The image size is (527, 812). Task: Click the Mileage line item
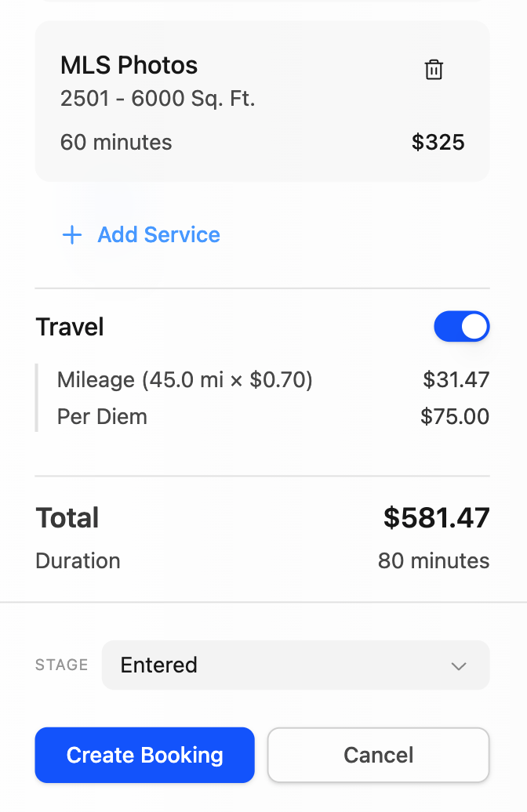point(184,379)
